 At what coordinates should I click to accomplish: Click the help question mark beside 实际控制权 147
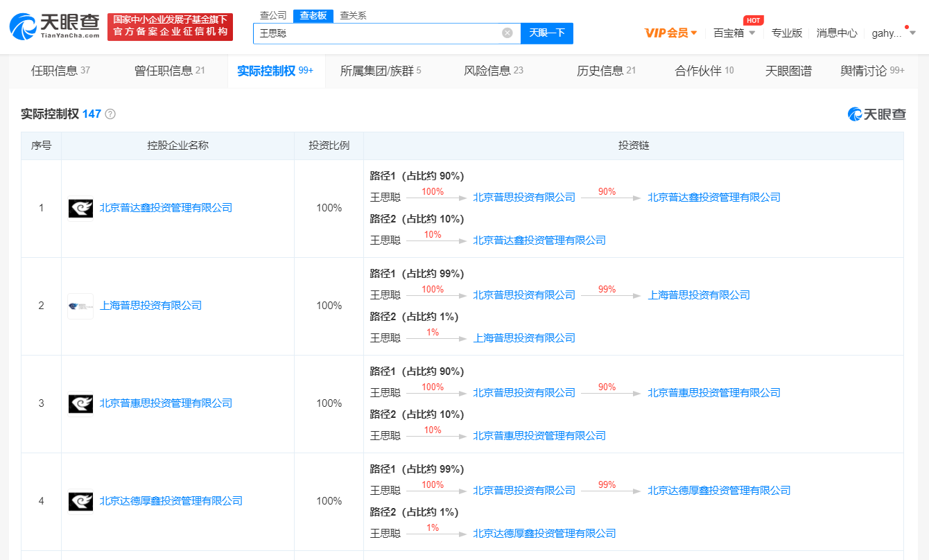(x=110, y=114)
